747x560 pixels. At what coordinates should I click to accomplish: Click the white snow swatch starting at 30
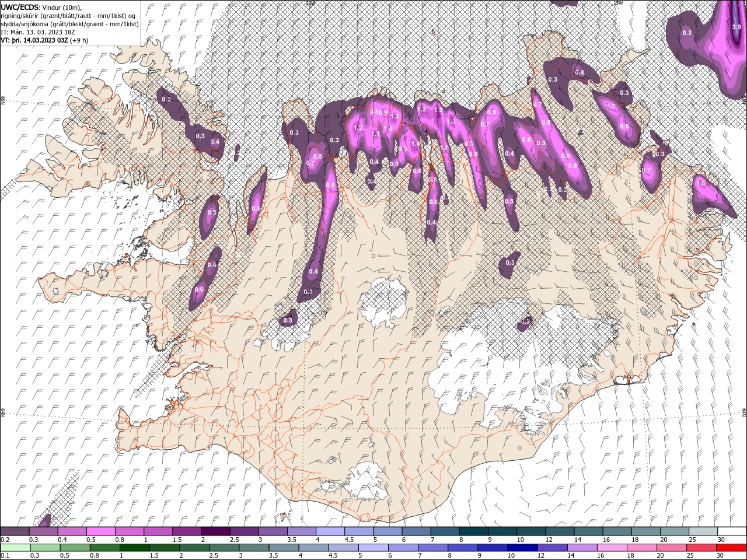click(732, 531)
